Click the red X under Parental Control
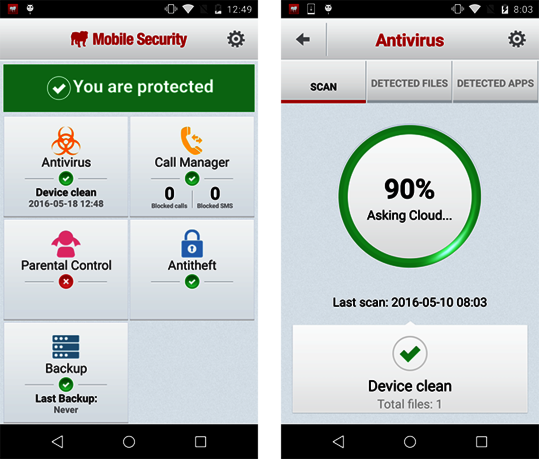This screenshot has height=459, width=539. pos(66,282)
